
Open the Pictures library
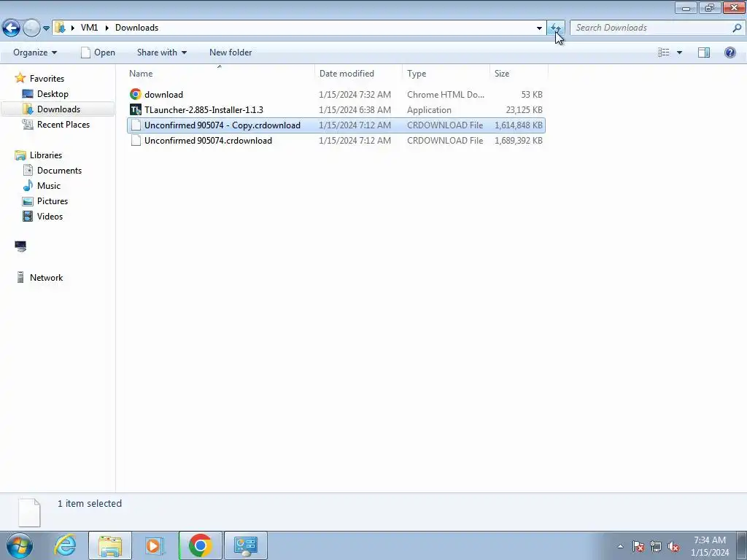tap(53, 201)
